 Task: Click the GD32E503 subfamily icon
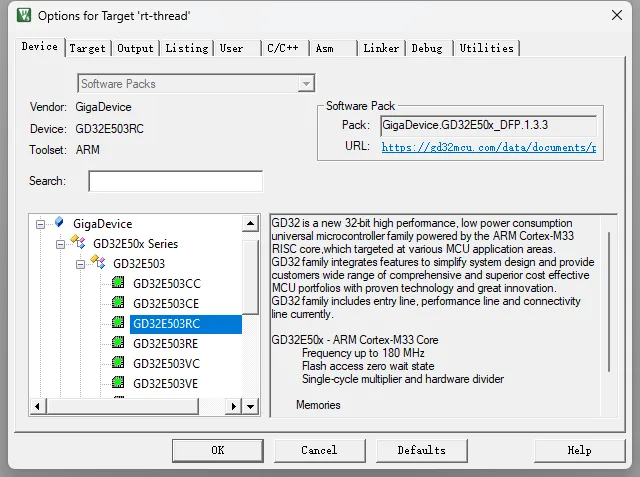point(98,262)
